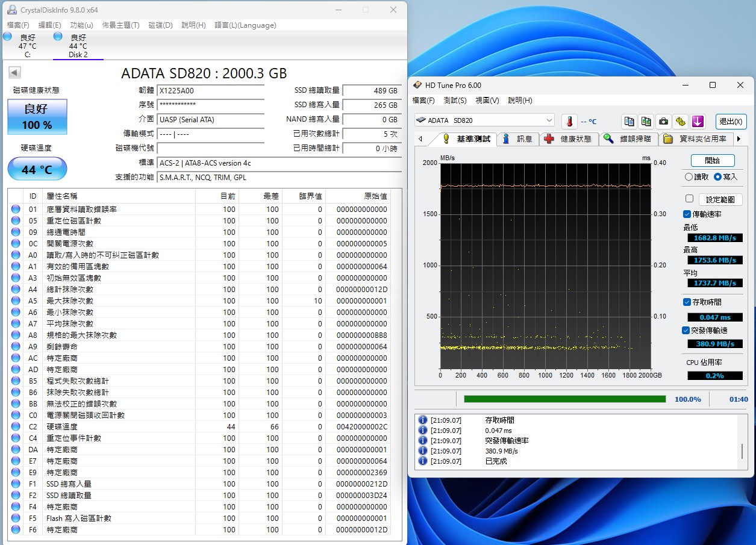Go to previous disk arrow in CrystalDiskInfo

(14, 73)
